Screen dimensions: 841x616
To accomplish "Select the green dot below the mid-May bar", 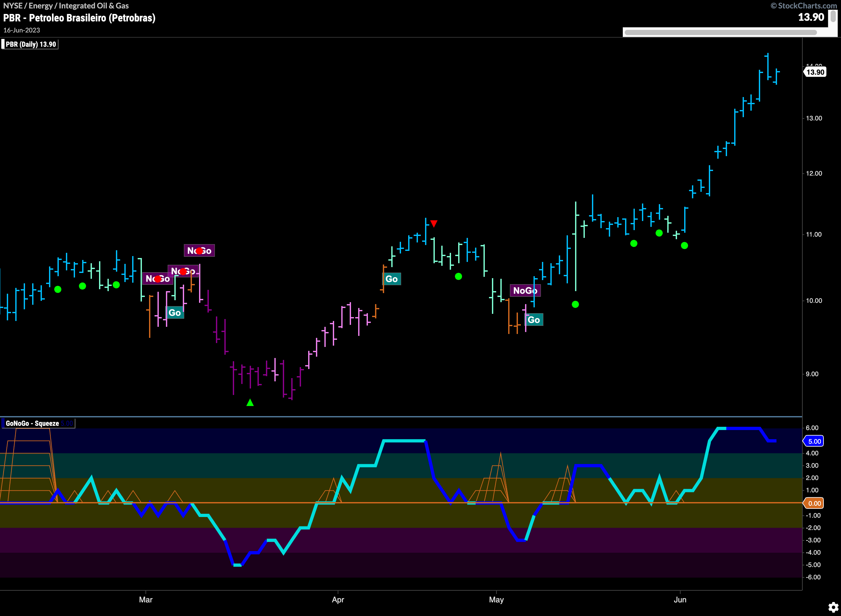I will pyautogui.click(x=575, y=305).
